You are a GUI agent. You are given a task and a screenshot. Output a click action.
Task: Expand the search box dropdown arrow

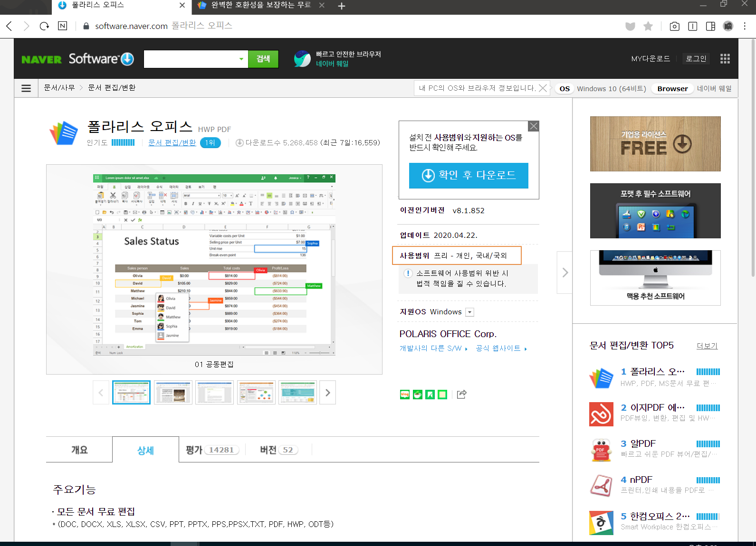tap(241, 59)
